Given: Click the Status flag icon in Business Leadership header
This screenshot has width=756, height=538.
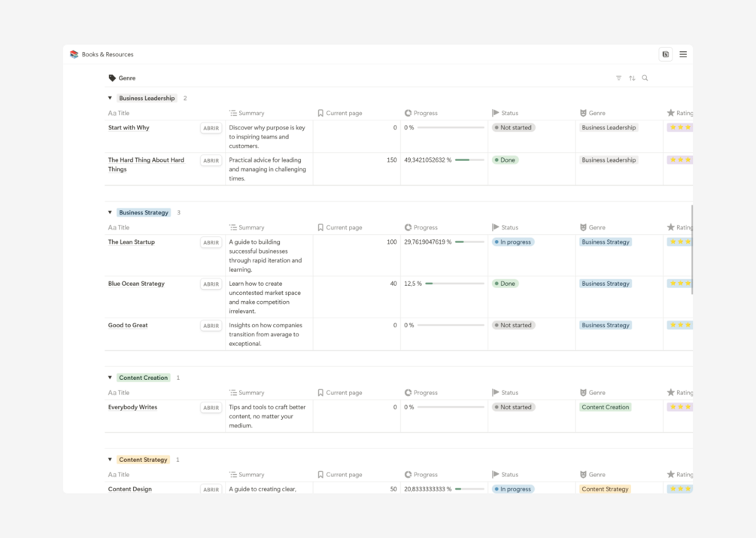Looking at the screenshot, I should pos(495,113).
